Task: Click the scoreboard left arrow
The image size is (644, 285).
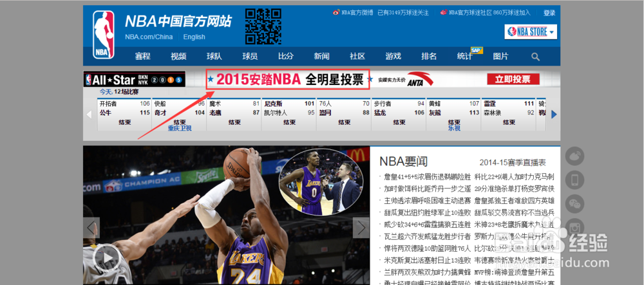Action: [x=89, y=115]
